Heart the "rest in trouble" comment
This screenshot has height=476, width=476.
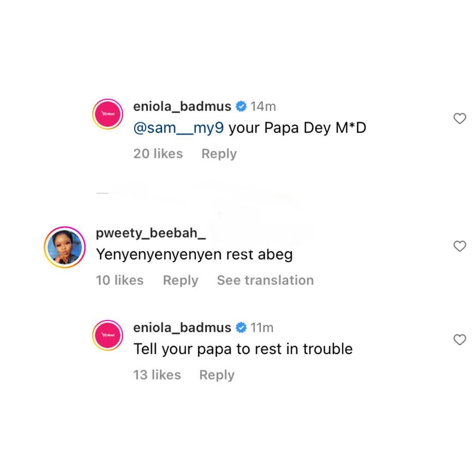(x=460, y=339)
